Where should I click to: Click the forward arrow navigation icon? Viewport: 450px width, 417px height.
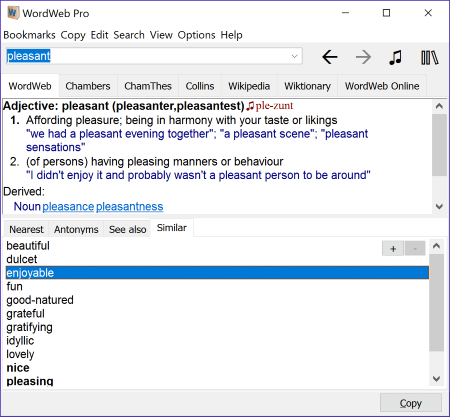coord(363,57)
